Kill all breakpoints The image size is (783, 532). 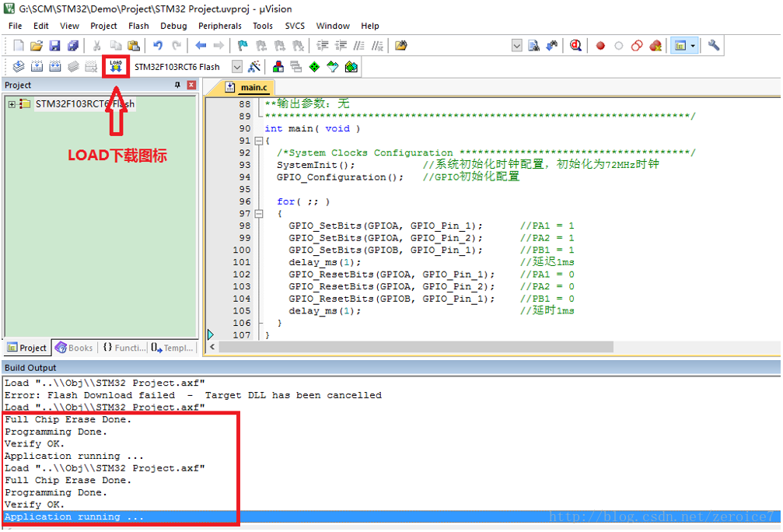click(655, 46)
